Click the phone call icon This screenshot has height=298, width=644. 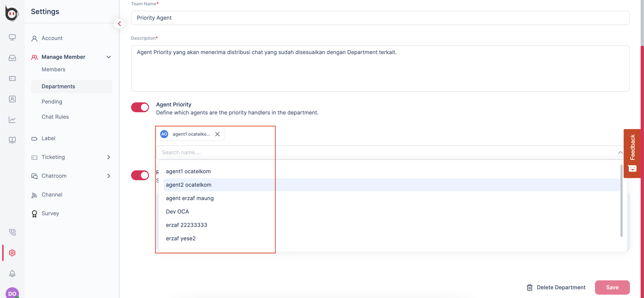(12, 232)
